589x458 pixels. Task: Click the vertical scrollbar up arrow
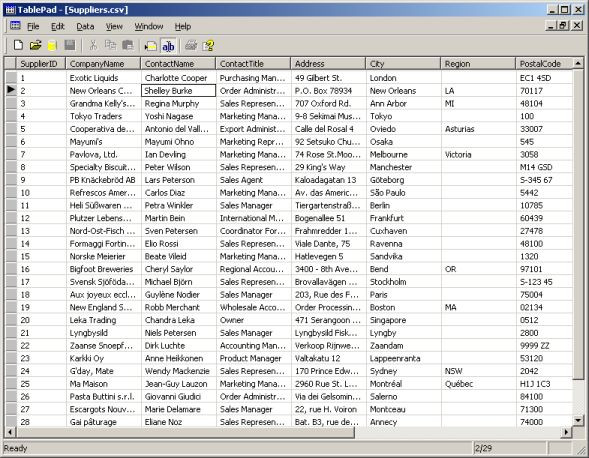coord(578,63)
